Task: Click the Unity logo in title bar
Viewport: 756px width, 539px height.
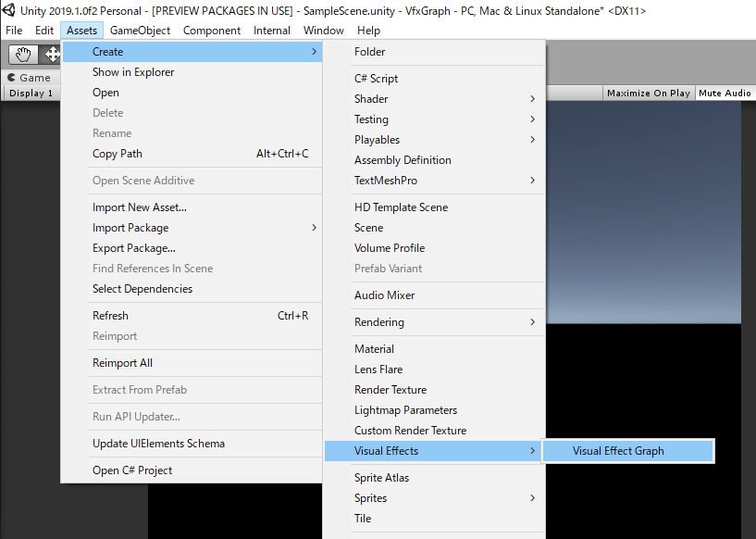Action: click(9, 10)
